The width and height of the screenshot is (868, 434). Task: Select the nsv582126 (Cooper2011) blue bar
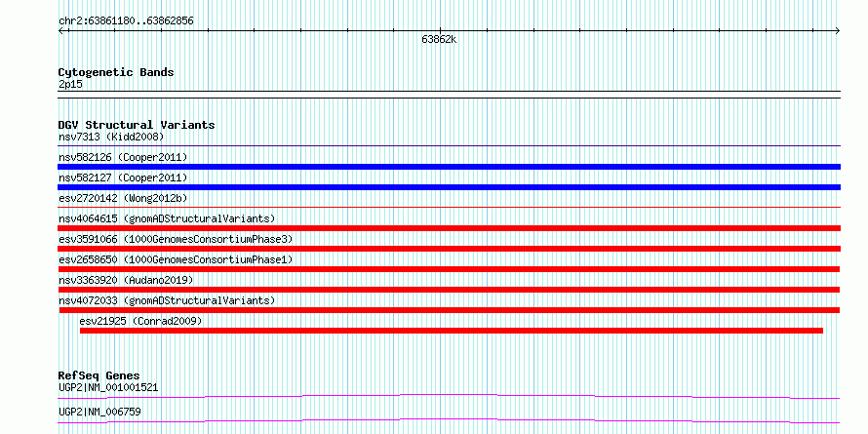(x=449, y=167)
